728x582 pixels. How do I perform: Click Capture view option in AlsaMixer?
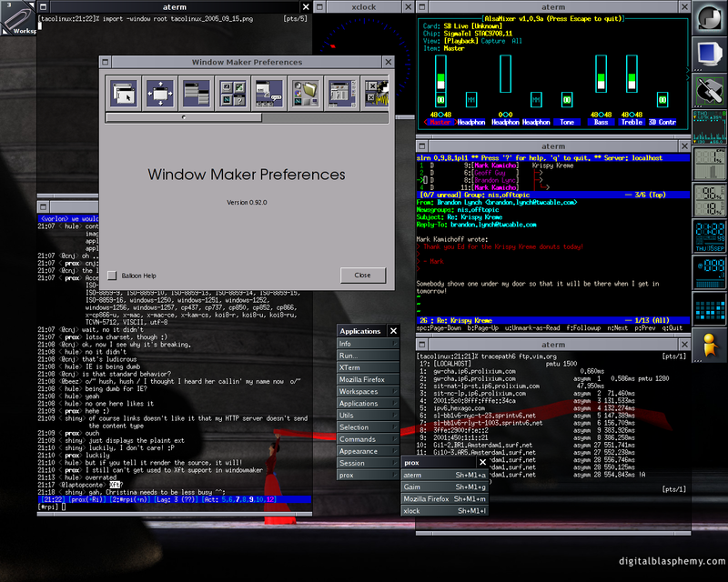click(x=493, y=41)
